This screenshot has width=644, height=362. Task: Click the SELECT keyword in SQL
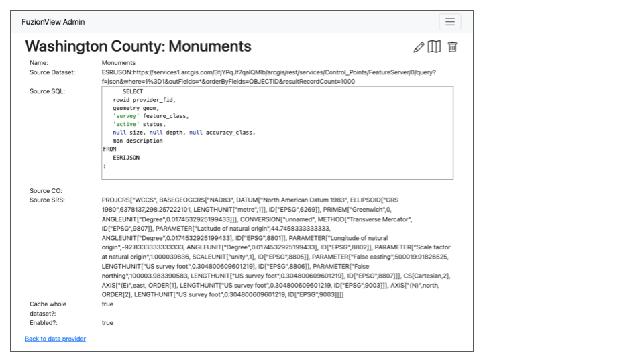click(x=133, y=92)
